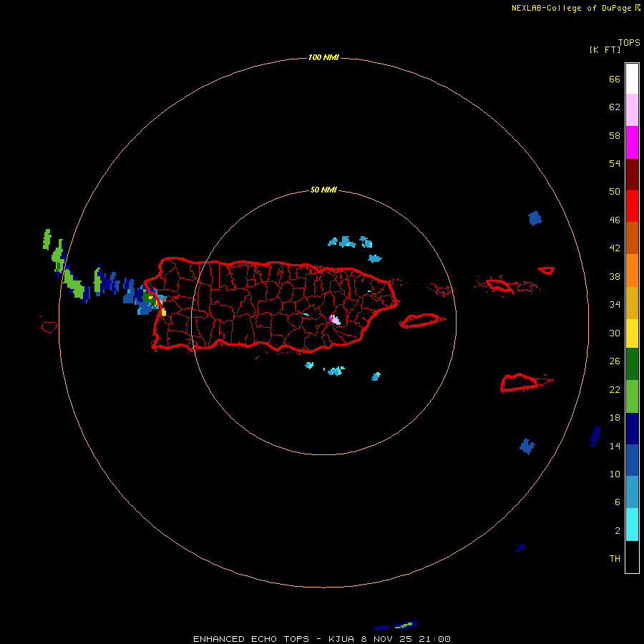Select the 54 legend value
The height and width of the screenshot is (644, 644).
(x=615, y=163)
